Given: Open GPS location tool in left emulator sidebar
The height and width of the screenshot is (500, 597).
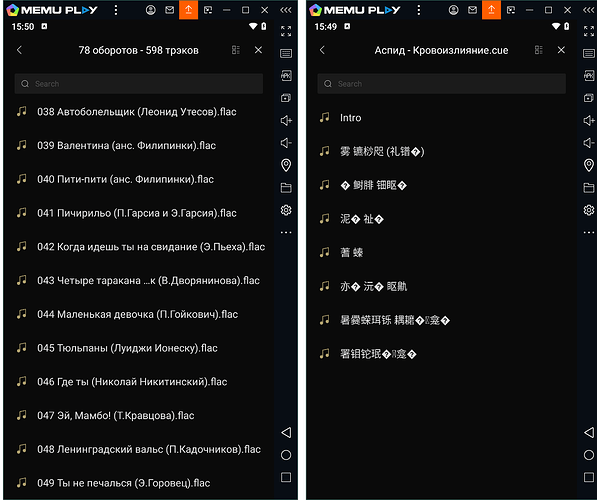Looking at the screenshot, I should 286,165.
